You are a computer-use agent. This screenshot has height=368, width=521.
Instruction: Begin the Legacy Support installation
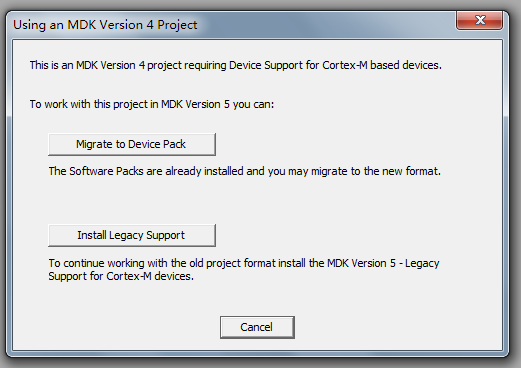point(132,235)
